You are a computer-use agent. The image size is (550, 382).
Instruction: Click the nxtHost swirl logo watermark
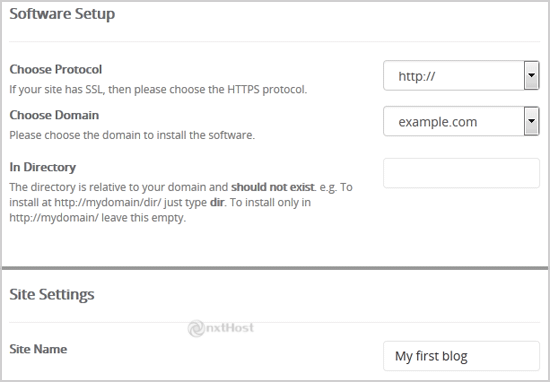(x=196, y=328)
